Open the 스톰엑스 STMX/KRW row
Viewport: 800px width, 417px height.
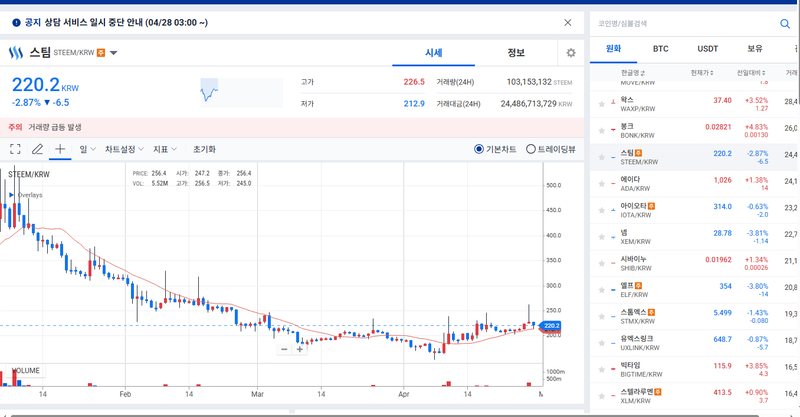(x=695, y=316)
